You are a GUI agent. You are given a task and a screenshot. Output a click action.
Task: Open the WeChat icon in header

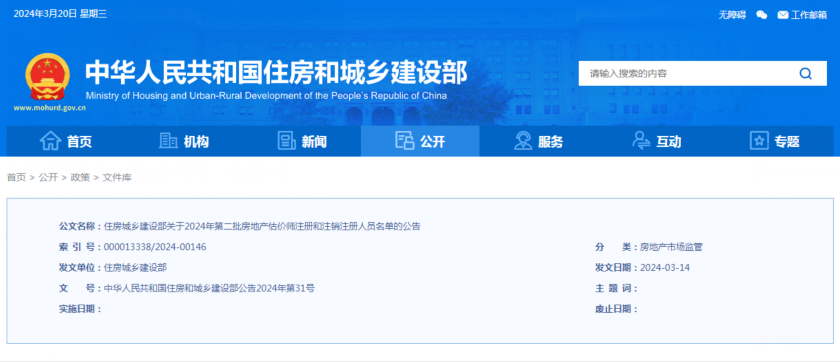[x=761, y=15]
